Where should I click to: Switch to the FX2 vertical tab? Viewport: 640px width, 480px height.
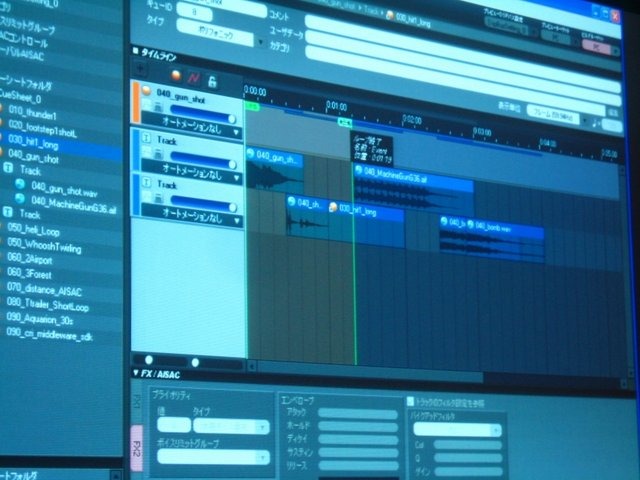pos(137,448)
